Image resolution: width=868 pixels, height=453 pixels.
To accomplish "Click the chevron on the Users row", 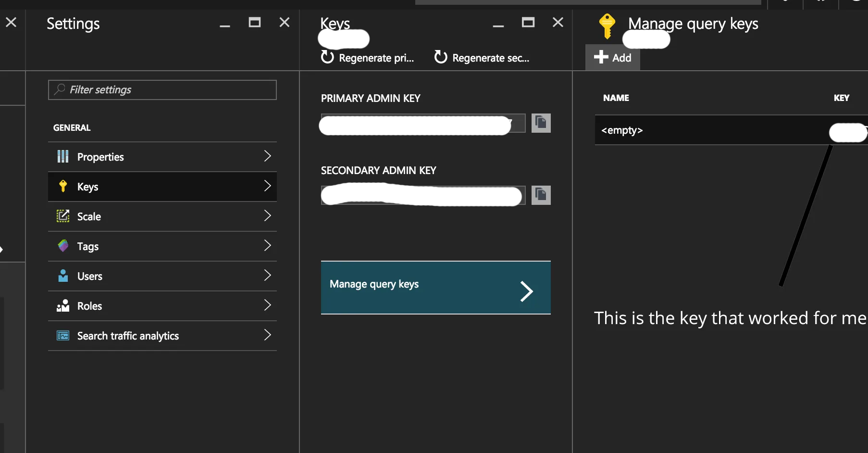I will coord(268,275).
